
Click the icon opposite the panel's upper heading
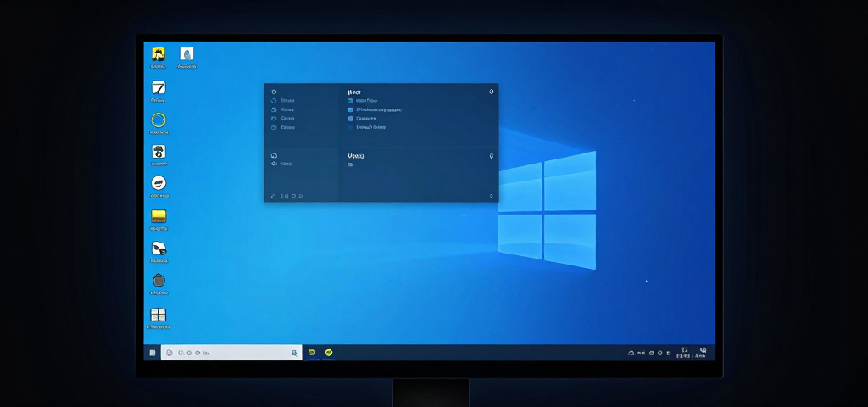tap(491, 92)
